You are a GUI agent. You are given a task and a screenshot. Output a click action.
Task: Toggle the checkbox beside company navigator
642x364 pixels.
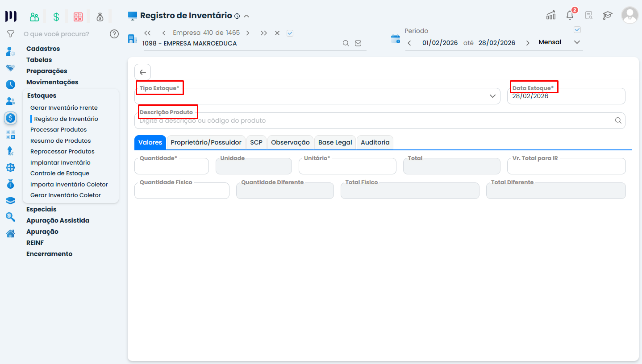pos(290,33)
